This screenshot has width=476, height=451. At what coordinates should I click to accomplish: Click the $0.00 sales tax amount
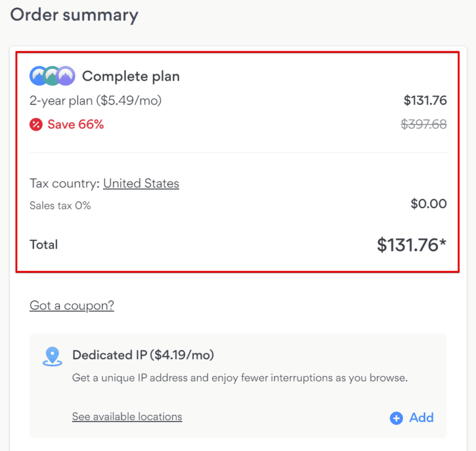tap(428, 204)
